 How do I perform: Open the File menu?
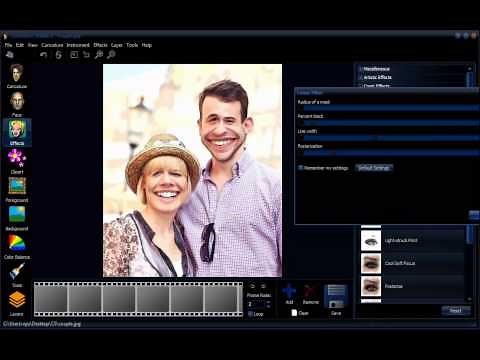point(8,45)
